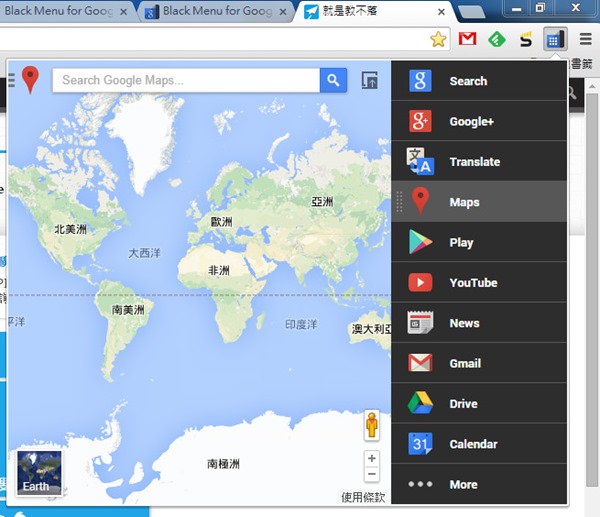
Task: Click the 歐洲 map label
Action: coord(222,222)
